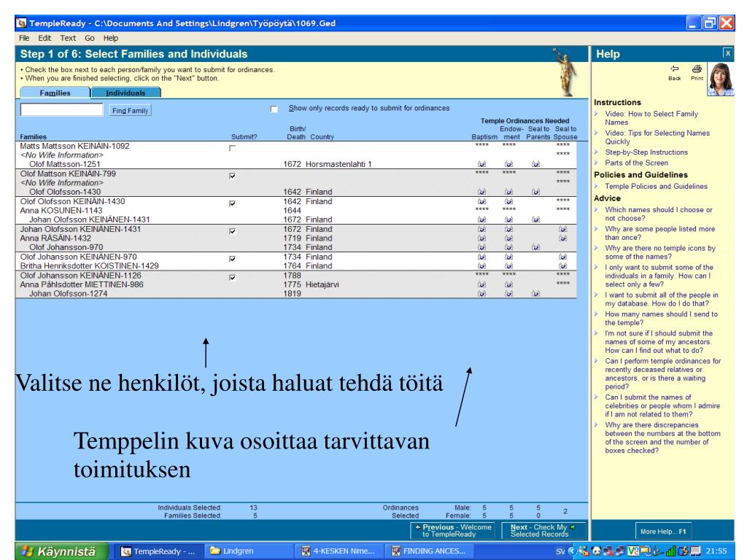Click baptism icon for Britha Henriksdotter KOISTINEN-1429

(481, 265)
